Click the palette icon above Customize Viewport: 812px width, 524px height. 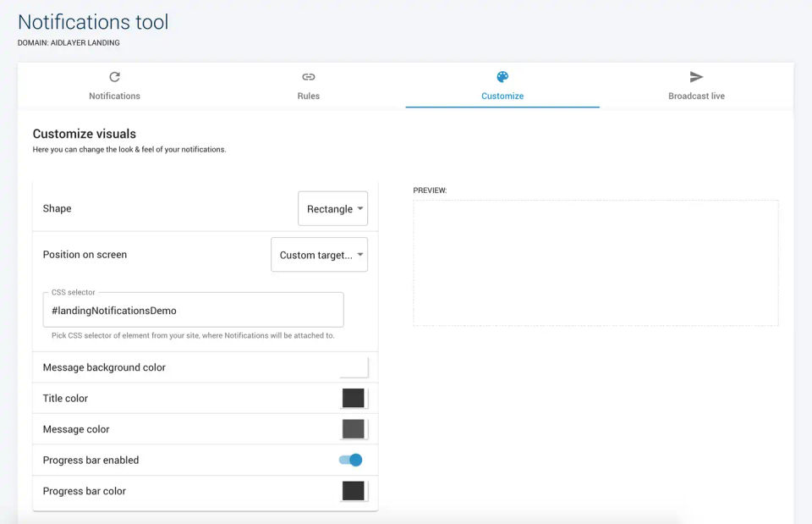point(502,77)
